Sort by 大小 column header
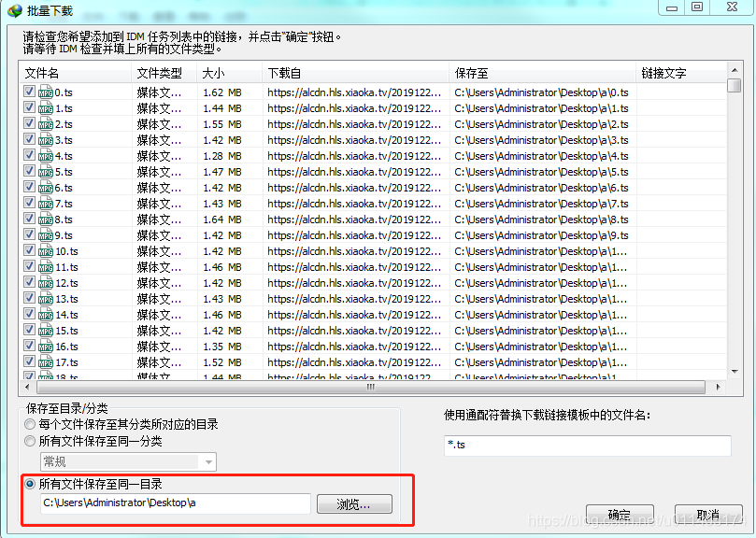This screenshot has height=538, width=756. tap(230, 73)
